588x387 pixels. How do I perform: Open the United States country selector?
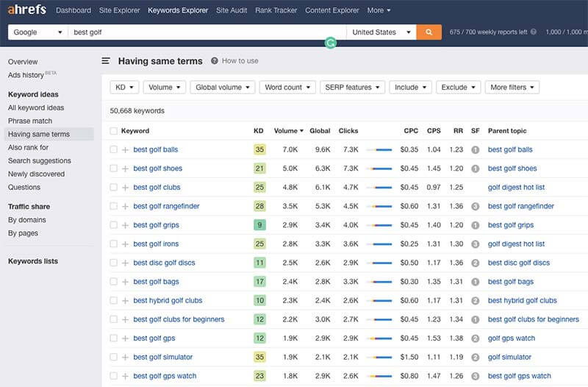click(x=381, y=32)
